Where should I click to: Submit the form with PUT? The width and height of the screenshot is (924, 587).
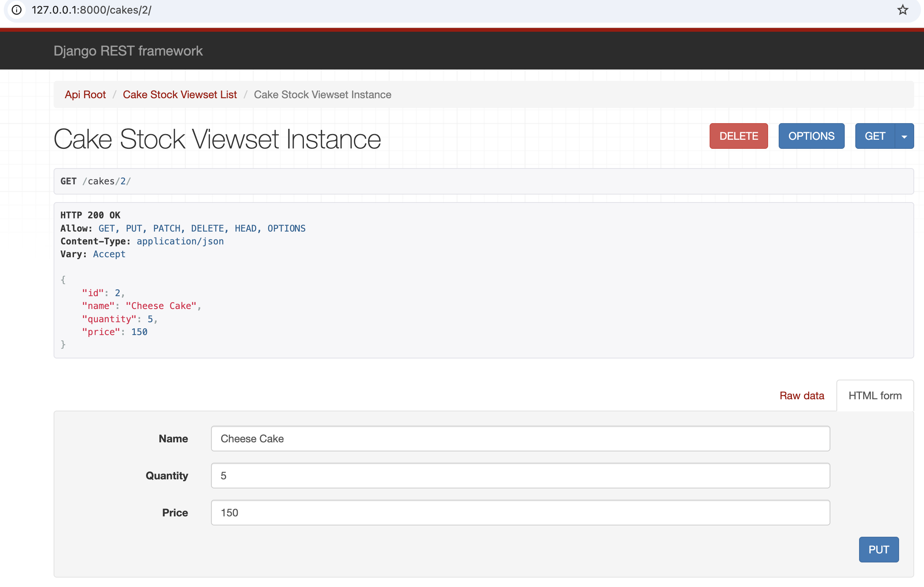pyautogui.click(x=878, y=549)
